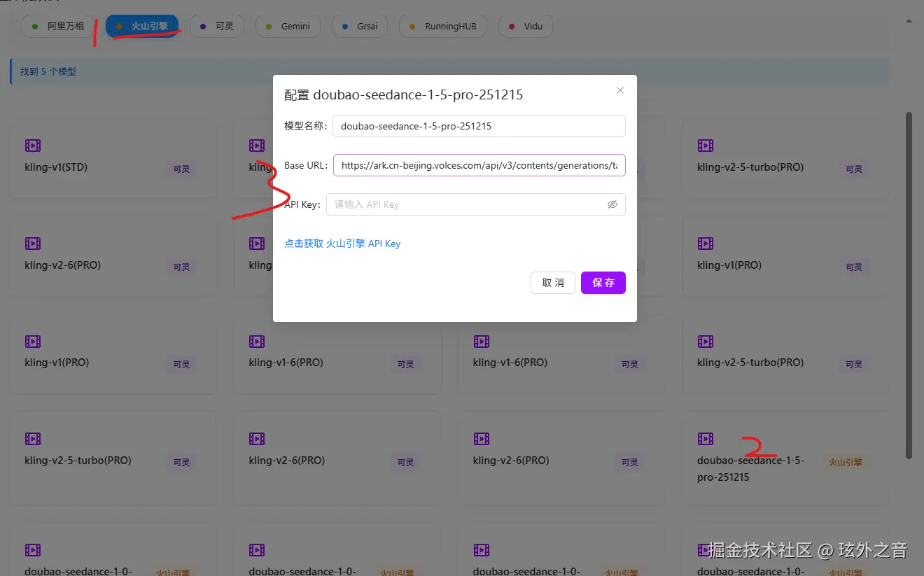
Task: Switch to the Vidu provider tab
Action: (x=525, y=26)
